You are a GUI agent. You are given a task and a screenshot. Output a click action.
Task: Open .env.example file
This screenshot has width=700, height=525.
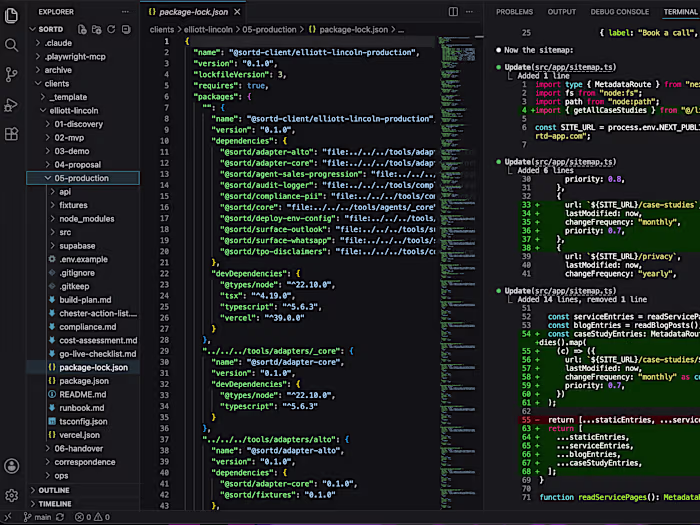(x=83, y=259)
